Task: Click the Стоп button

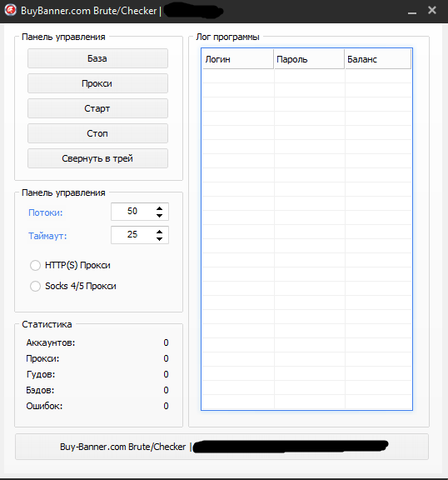Action: (97, 133)
